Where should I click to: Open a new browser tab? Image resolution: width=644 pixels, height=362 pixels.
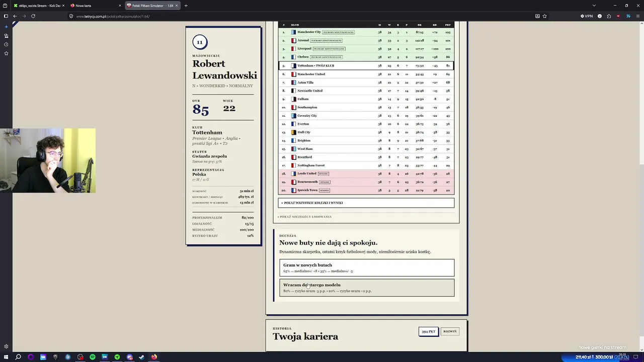click(x=186, y=6)
